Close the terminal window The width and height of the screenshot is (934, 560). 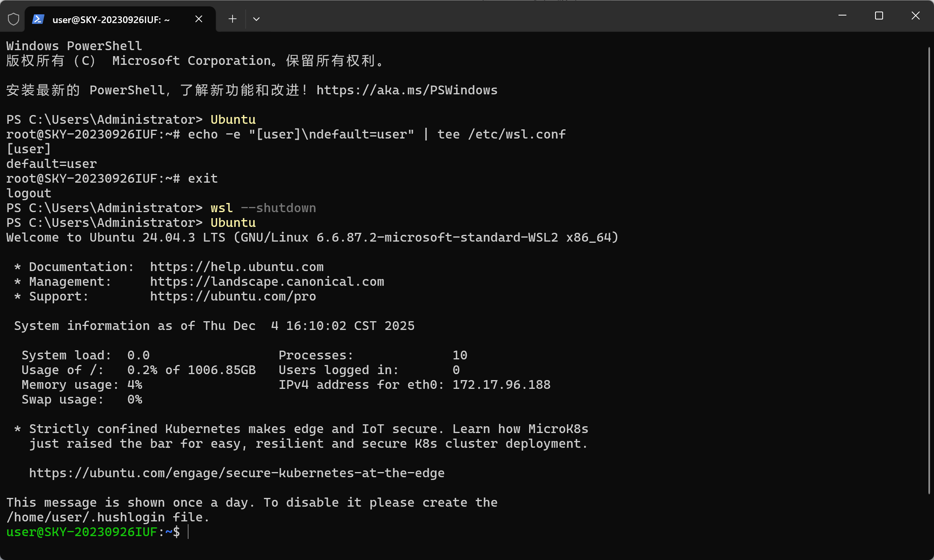916,16
